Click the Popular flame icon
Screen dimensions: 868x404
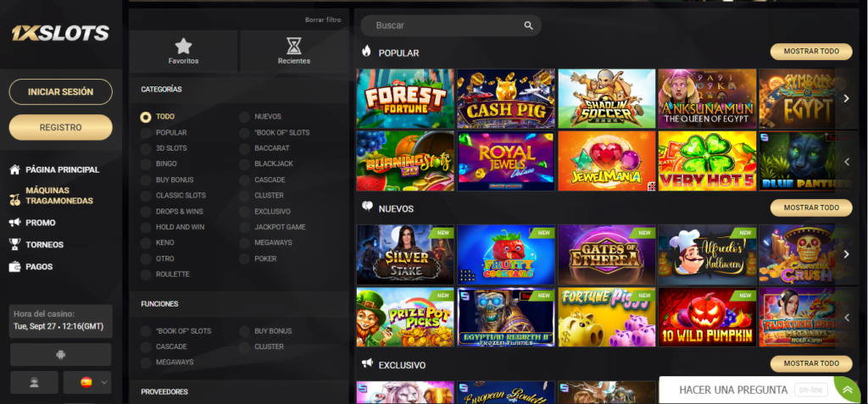[x=366, y=51]
